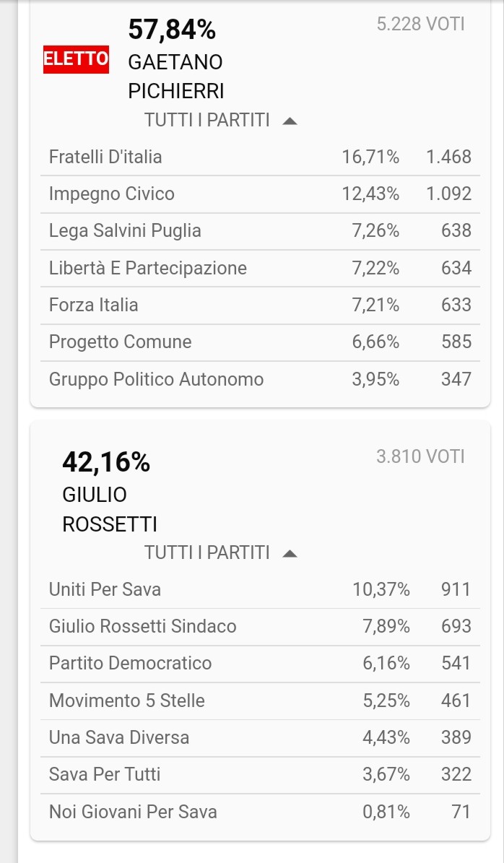Collapse Giulio Rossetti's party list arrow
The height and width of the screenshot is (863, 504).
(x=290, y=554)
